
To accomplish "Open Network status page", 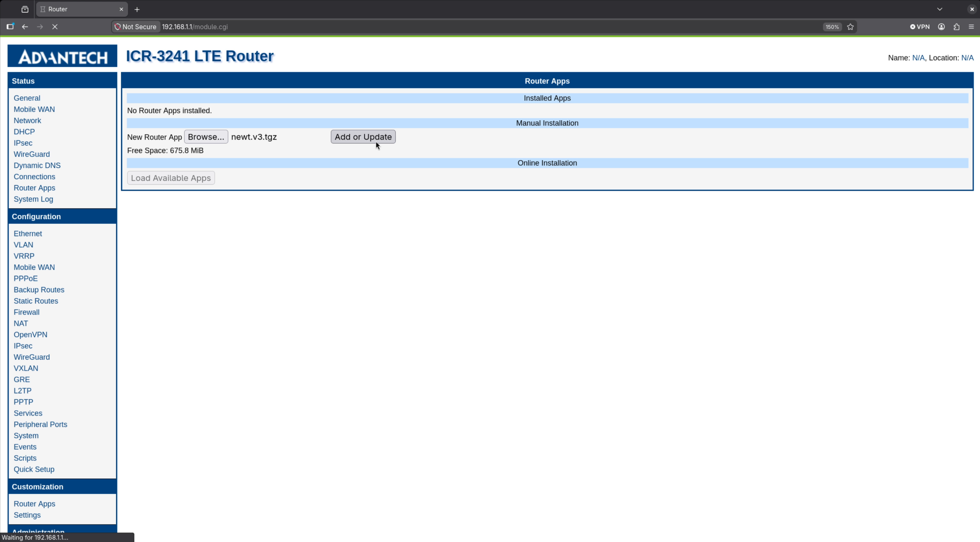I will (x=27, y=120).
